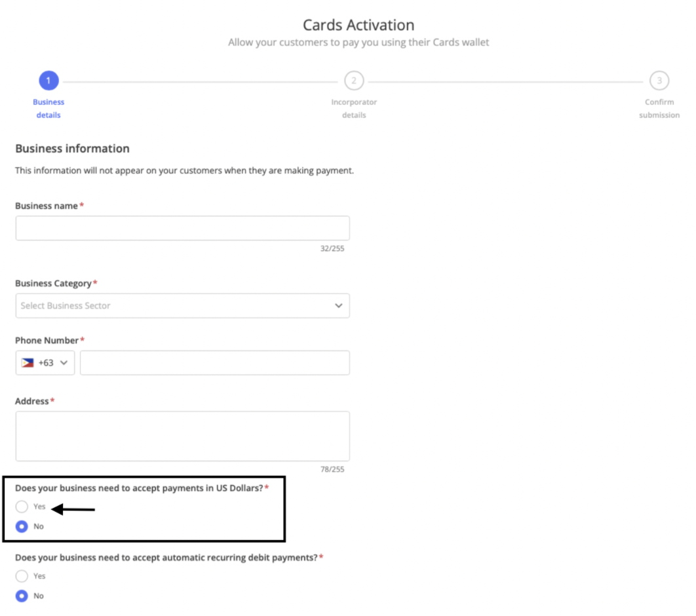This screenshot has height=616, width=696.
Task: Click the Philippine flag icon
Action: [x=28, y=362]
